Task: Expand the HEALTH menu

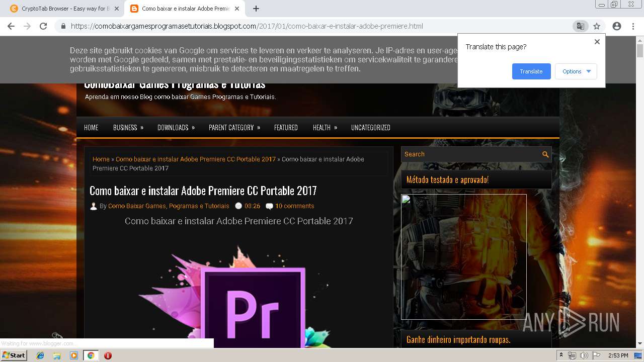Action: click(325, 127)
